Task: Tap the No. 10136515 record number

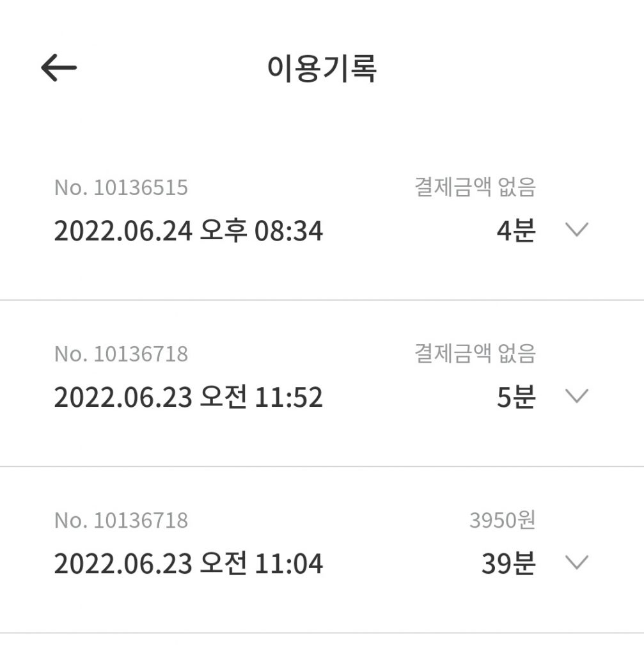Action: click(x=121, y=187)
